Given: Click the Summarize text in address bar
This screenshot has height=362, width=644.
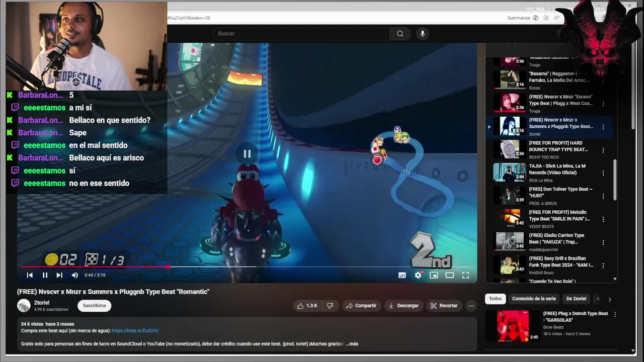Looking at the screenshot, I should coord(519,18).
